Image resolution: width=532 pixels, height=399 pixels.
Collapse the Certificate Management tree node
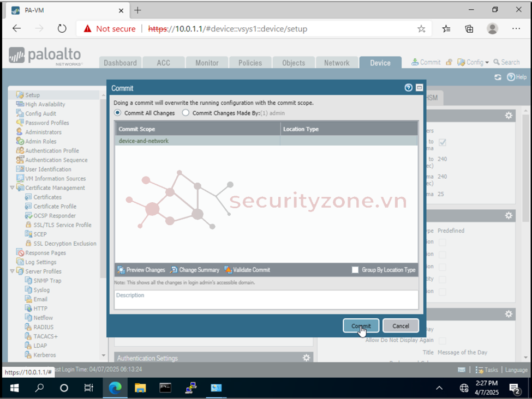(x=13, y=188)
